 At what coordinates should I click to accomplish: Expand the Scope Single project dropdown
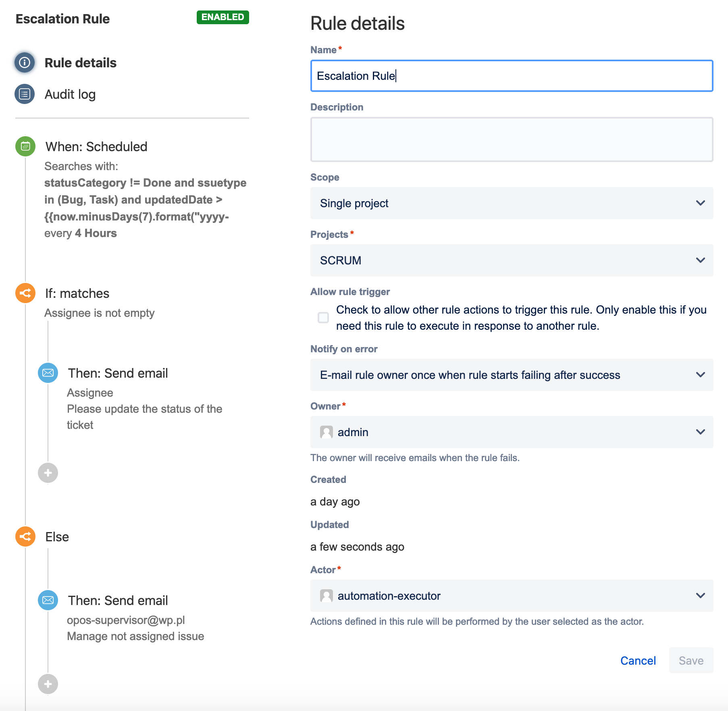(511, 203)
